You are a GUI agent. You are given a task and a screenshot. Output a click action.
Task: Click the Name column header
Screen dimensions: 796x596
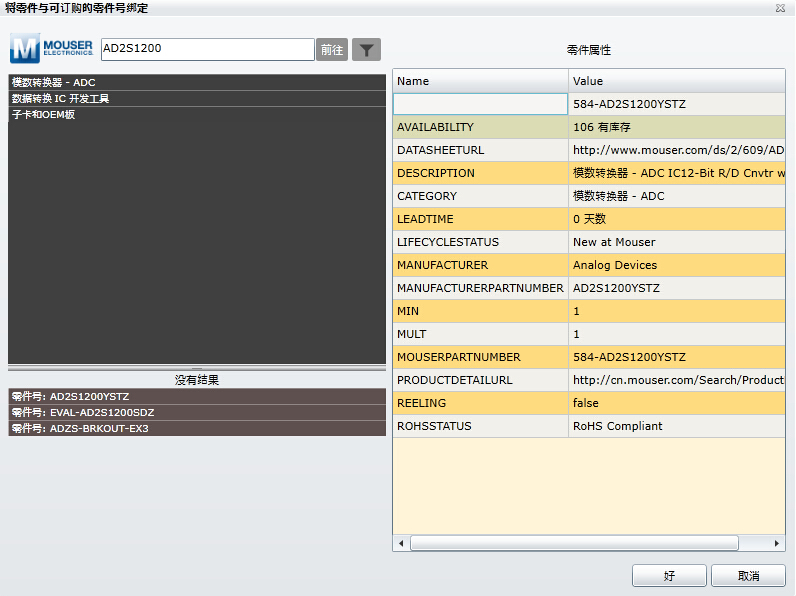coord(480,81)
